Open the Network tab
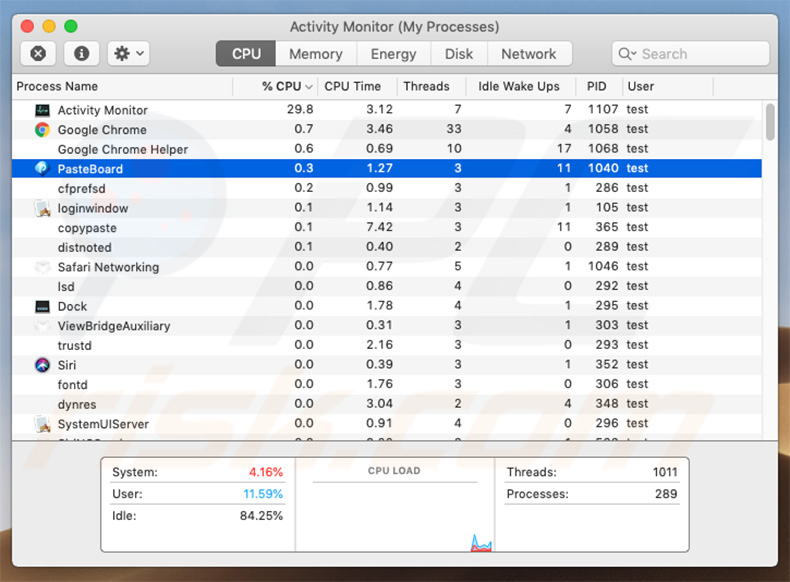This screenshot has height=582, width=790. tap(529, 53)
